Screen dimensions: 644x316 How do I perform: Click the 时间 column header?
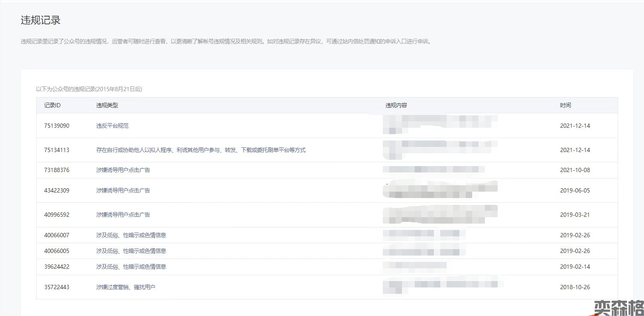point(565,105)
